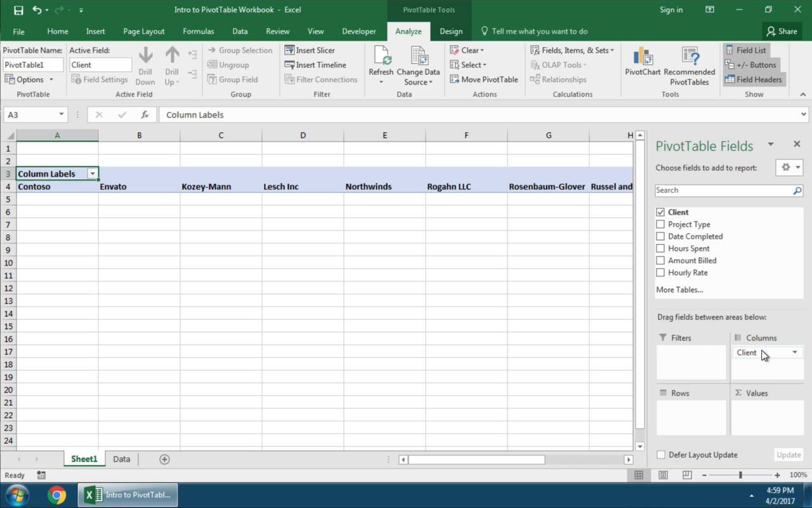
Task: Switch to Page Layout view icon
Action: pyautogui.click(x=663, y=475)
